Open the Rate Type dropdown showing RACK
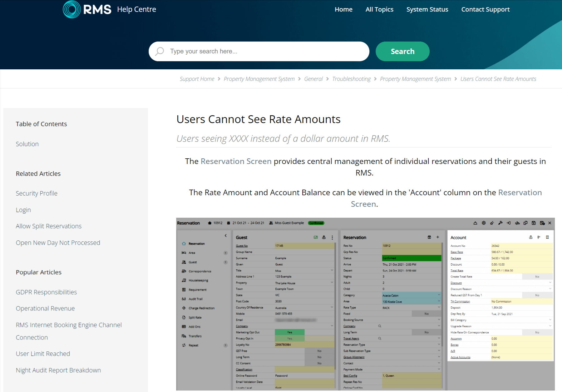Viewport: 562px width, 392px height. [x=412, y=308]
